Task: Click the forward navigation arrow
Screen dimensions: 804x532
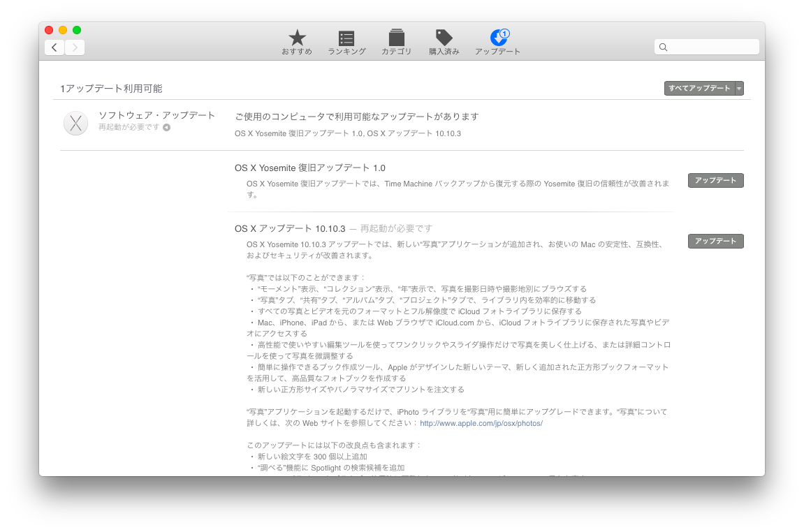Action: pyautogui.click(x=75, y=47)
